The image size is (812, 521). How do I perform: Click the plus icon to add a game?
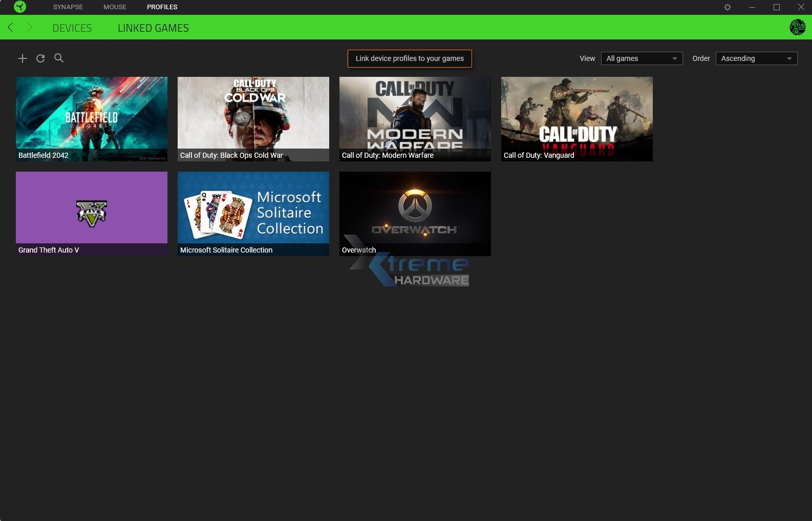[23, 58]
